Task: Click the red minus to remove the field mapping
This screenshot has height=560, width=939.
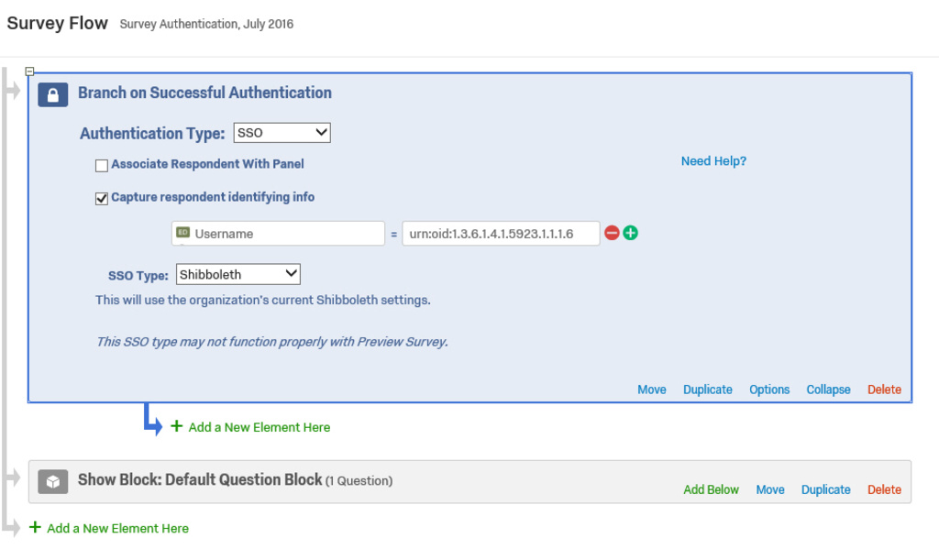Action: (x=611, y=233)
